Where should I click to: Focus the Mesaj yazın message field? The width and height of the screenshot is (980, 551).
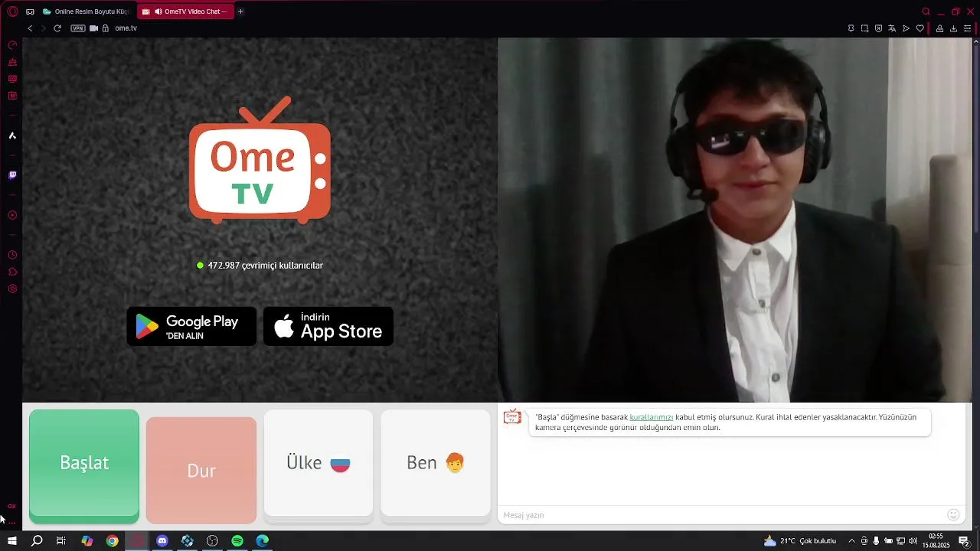pyautogui.click(x=721, y=515)
